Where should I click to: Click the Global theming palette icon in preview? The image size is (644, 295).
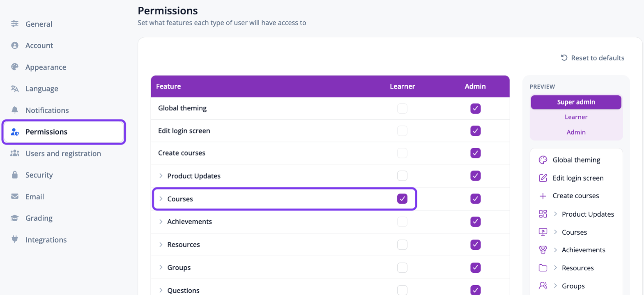543,160
